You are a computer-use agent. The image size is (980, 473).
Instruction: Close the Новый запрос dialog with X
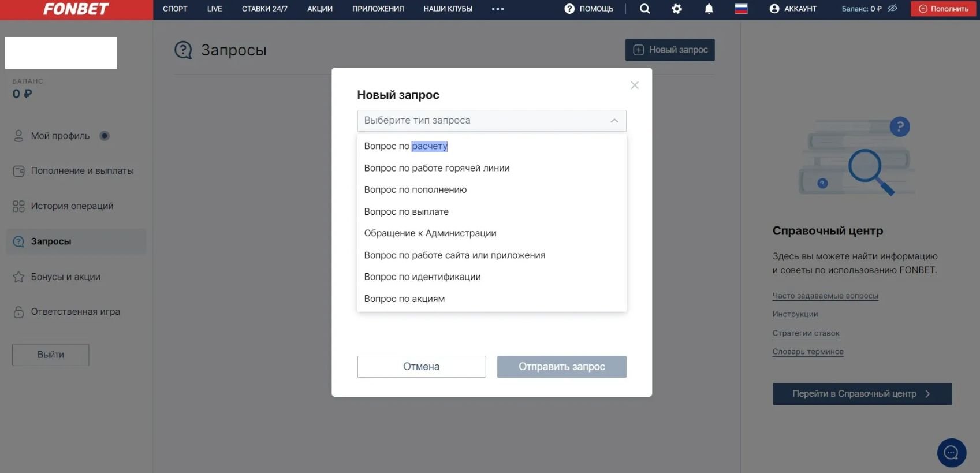click(635, 85)
